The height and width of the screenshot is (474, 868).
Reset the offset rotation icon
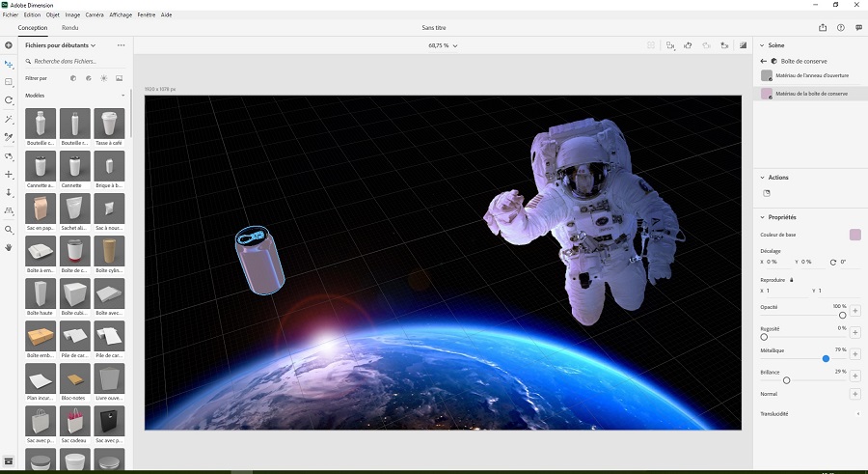coord(833,262)
